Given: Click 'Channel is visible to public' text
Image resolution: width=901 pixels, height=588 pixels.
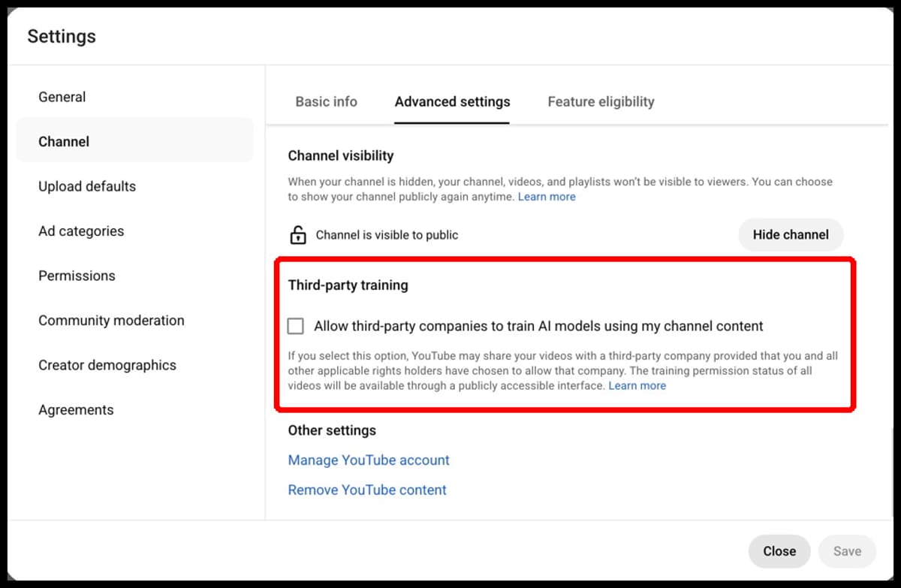Looking at the screenshot, I should (x=387, y=235).
